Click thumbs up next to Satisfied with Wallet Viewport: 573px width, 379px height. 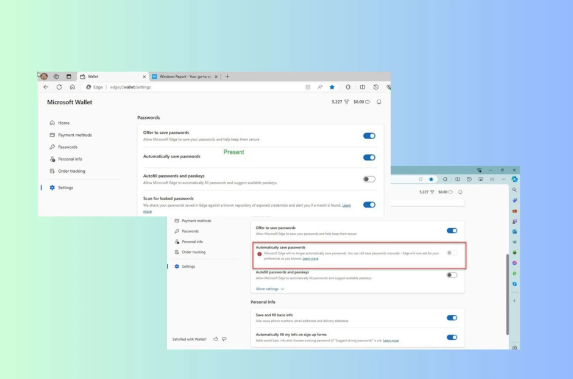(216, 339)
